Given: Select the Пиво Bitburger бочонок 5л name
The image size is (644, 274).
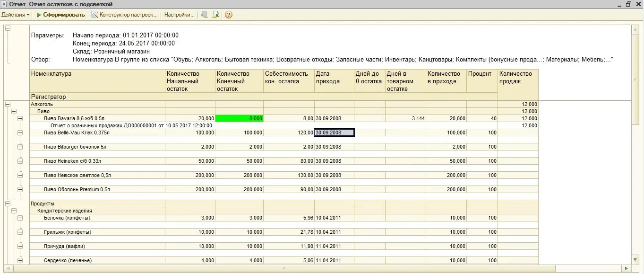Looking at the screenshot, I should pos(97,147).
